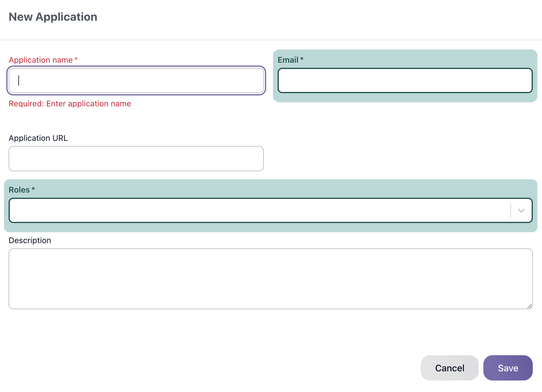Save the new application
This screenshot has height=392, width=542.
(508, 368)
